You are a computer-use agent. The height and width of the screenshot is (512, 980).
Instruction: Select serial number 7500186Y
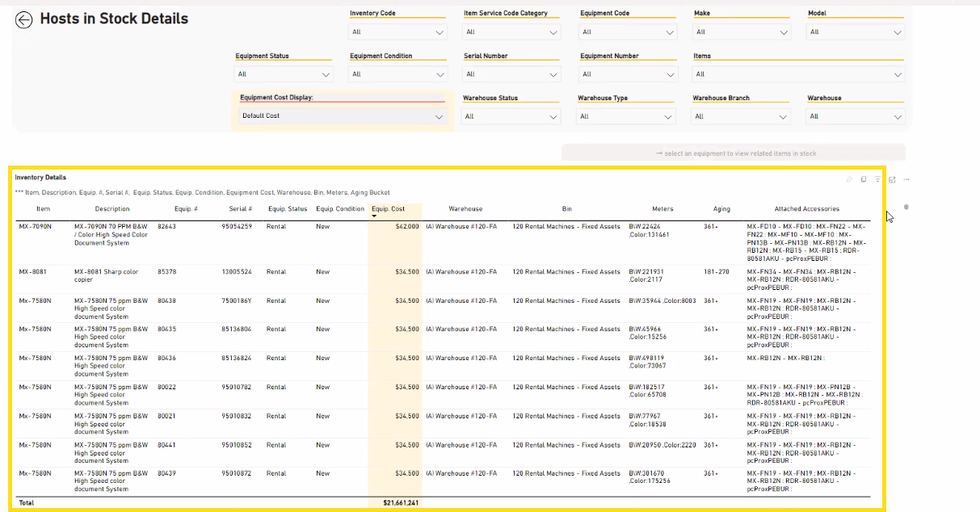237,300
